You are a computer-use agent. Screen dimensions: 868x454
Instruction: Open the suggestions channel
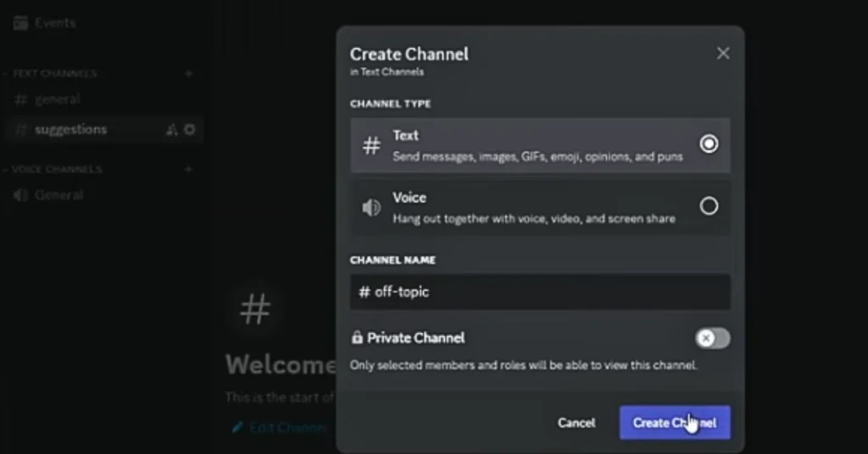tap(104, 130)
